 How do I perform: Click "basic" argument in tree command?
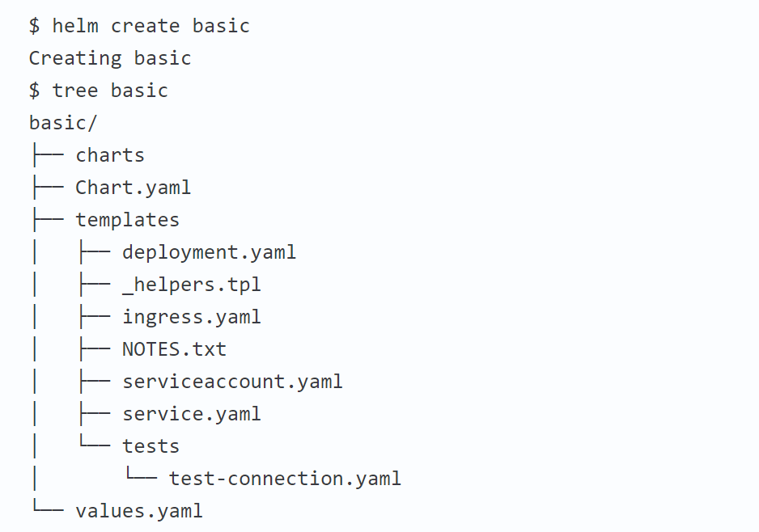click(x=139, y=90)
